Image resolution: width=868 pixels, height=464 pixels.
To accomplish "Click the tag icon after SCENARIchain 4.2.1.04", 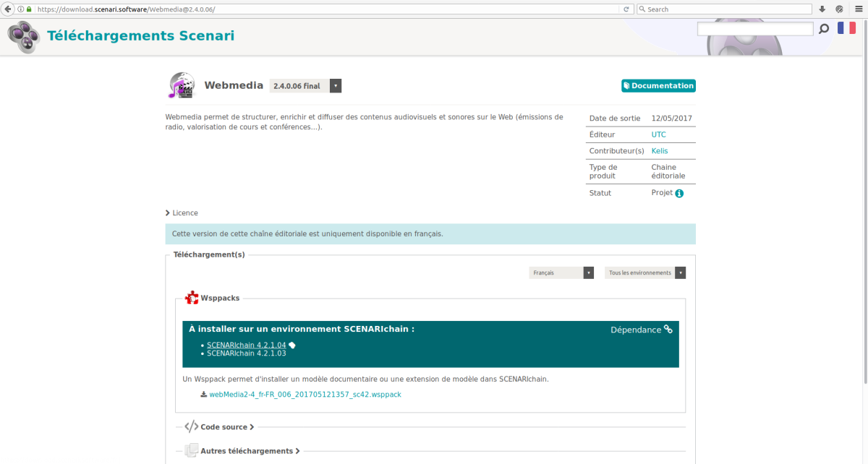I will [x=292, y=345].
